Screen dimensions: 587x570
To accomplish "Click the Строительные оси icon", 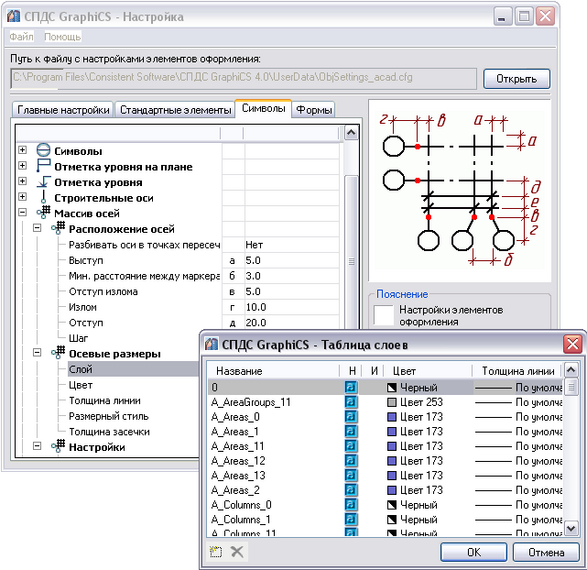I will pos(43,197).
